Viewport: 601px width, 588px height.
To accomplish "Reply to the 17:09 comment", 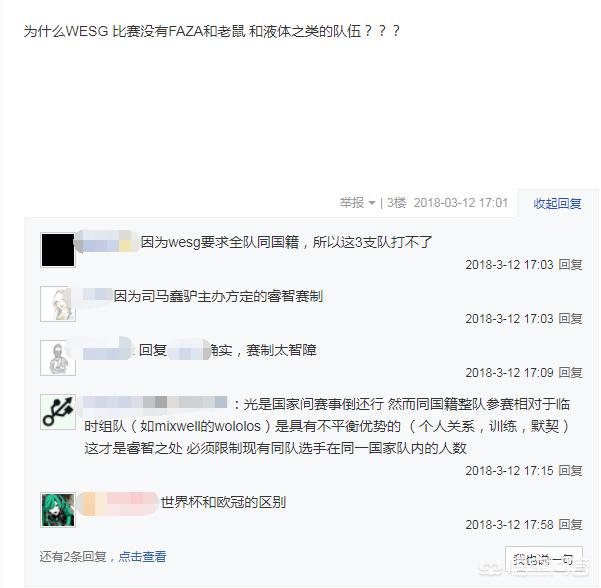I will [x=570, y=373].
